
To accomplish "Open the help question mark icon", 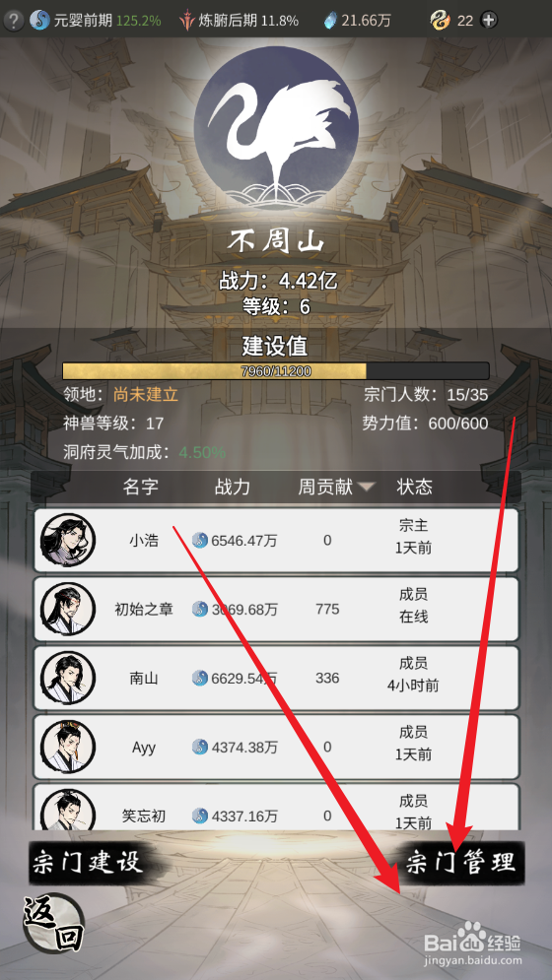I will click(13, 21).
